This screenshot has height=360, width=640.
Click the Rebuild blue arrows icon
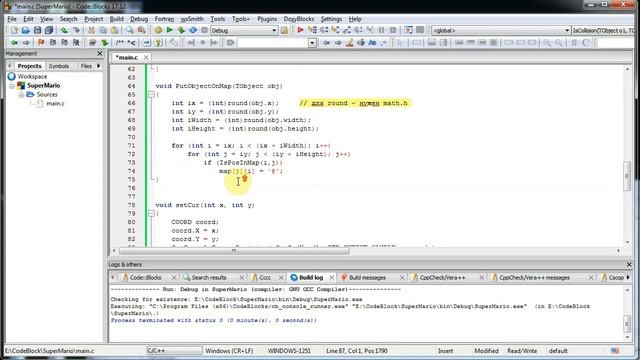click(193, 30)
